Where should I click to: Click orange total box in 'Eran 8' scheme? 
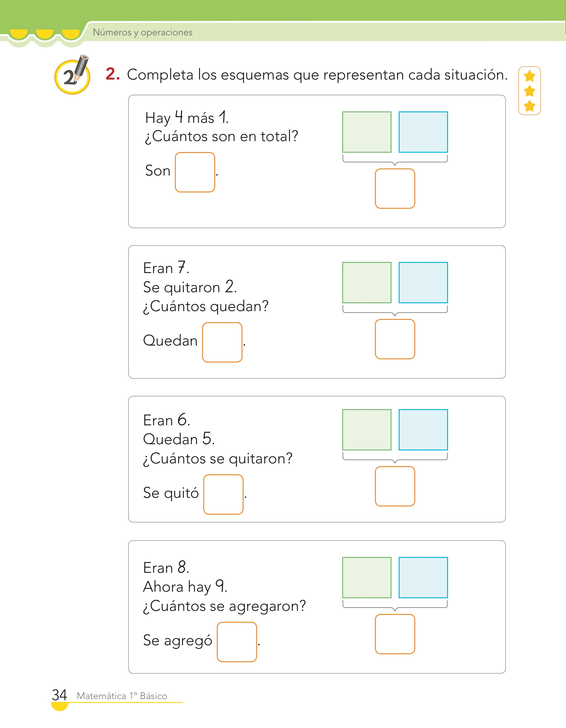click(x=395, y=634)
